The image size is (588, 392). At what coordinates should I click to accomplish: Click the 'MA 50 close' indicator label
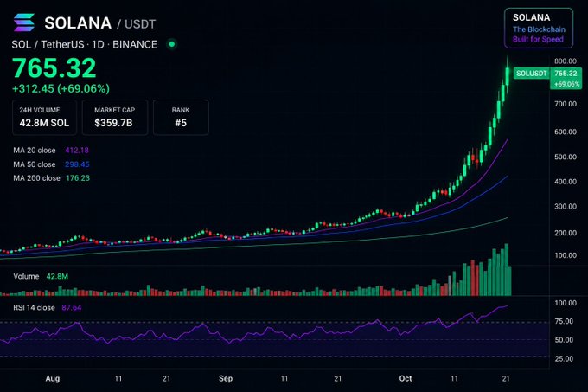35,164
